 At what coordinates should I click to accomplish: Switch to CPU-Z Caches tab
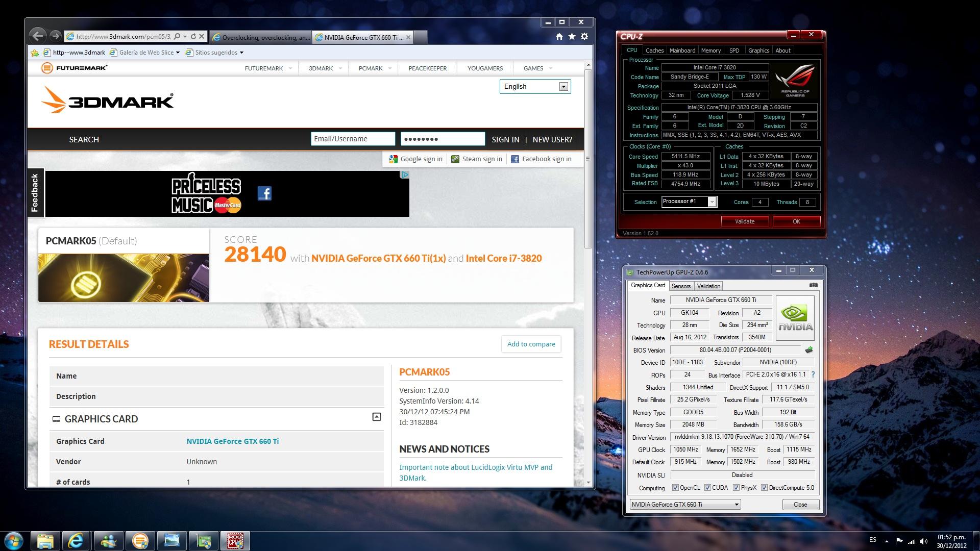click(654, 51)
